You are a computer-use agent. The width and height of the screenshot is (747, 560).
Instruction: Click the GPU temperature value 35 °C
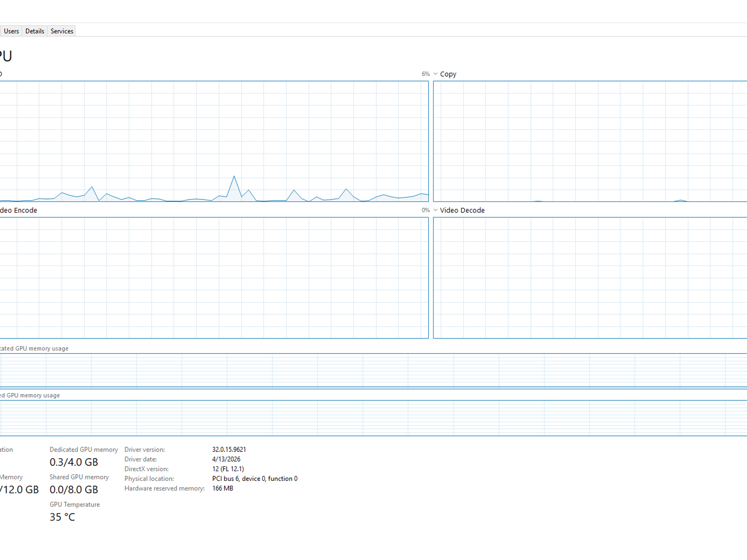(x=62, y=517)
